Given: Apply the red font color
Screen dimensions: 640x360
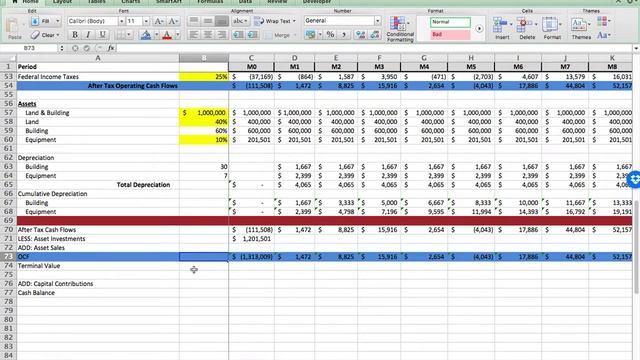Looking at the screenshot, I should coord(167,35).
